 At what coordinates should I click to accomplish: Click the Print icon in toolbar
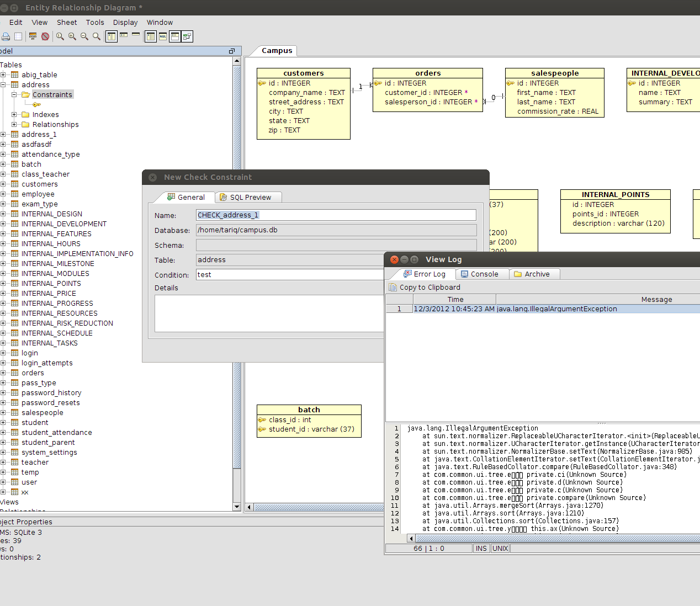[x=6, y=36]
